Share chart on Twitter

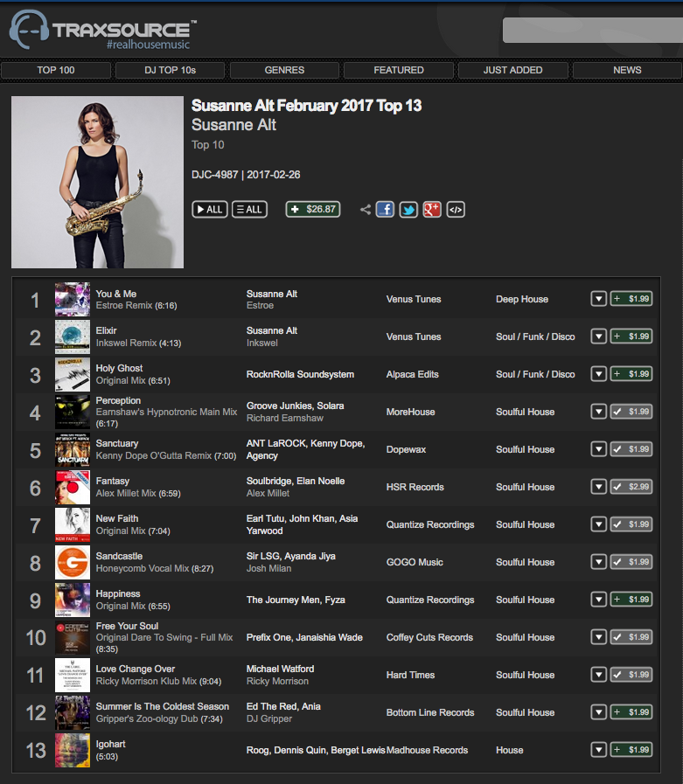pyautogui.click(x=408, y=210)
